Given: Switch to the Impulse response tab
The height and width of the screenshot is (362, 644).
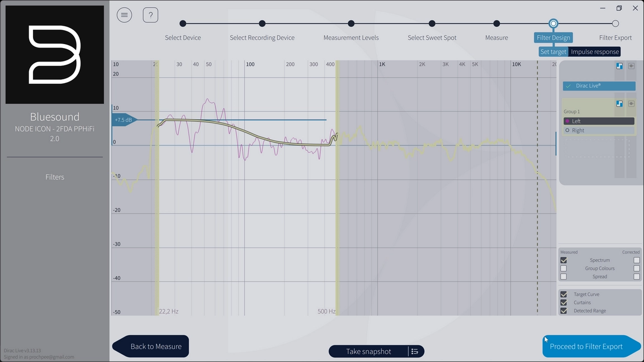Looking at the screenshot, I should coord(595,52).
